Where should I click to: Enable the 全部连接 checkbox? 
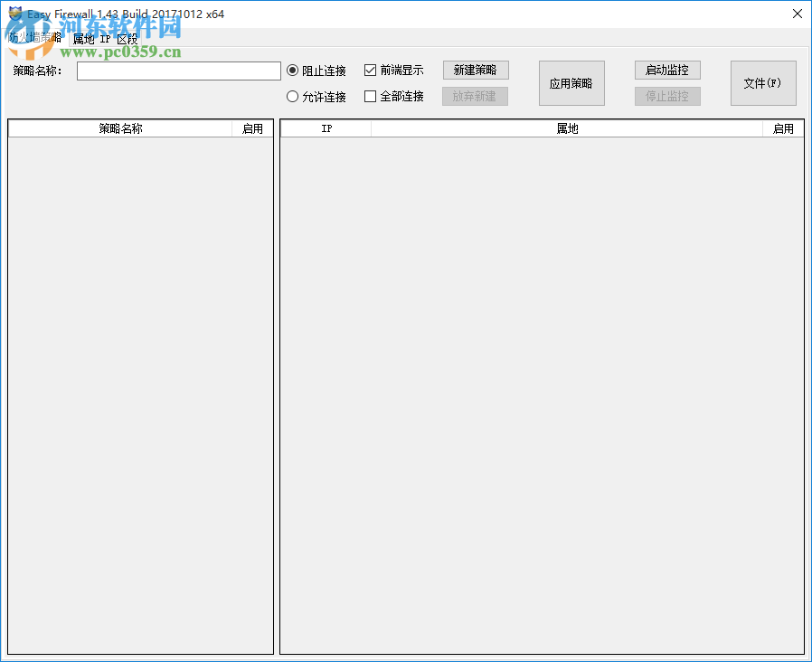coord(368,97)
